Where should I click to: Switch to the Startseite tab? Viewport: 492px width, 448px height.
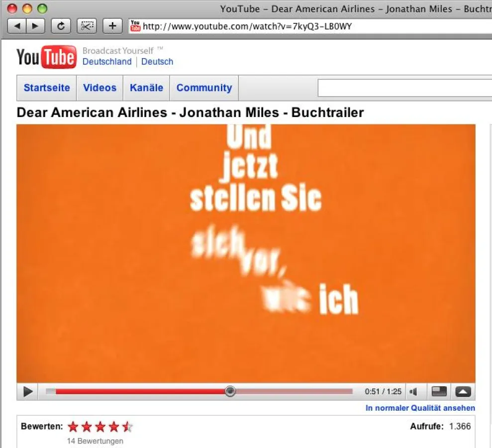pyautogui.click(x=46, y=88)
